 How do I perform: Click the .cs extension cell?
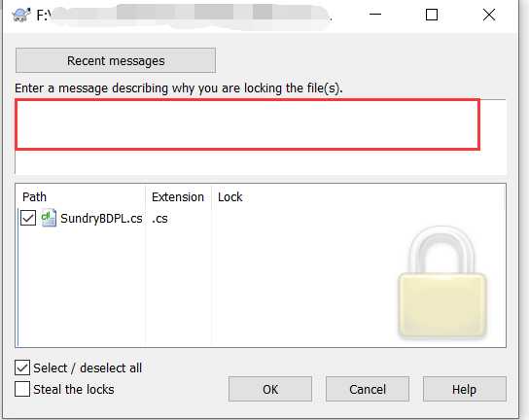click(159, 219)
